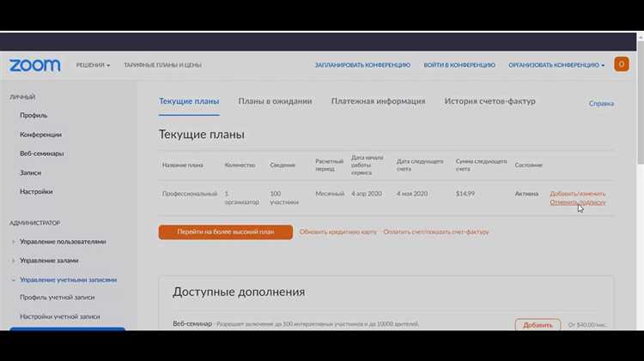Click the 4 мая 2020 date cell
The image size is (644, 361).
tap(412, 194)
